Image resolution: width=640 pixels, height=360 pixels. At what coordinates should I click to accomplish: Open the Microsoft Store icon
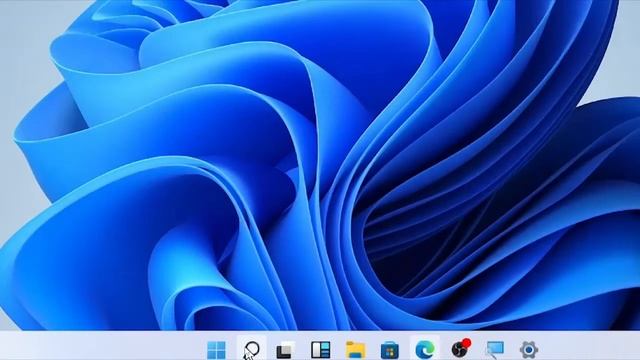tap(390, 351)
